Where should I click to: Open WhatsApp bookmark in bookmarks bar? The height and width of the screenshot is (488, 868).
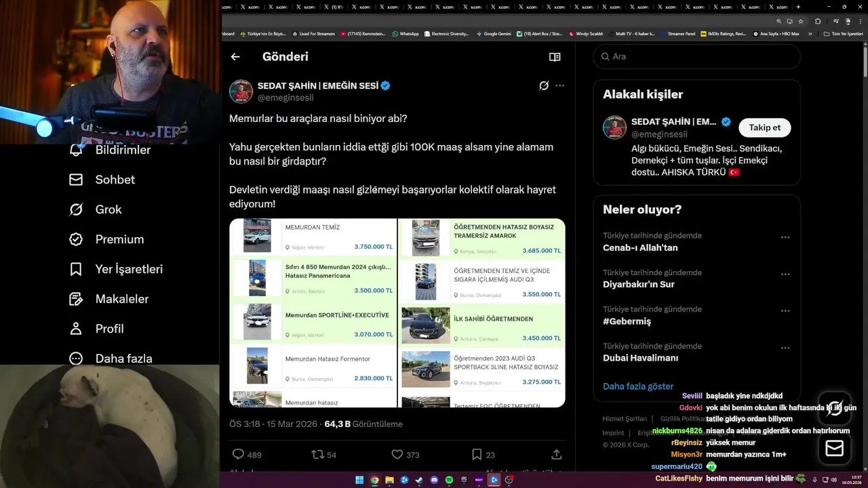(406, 34)
